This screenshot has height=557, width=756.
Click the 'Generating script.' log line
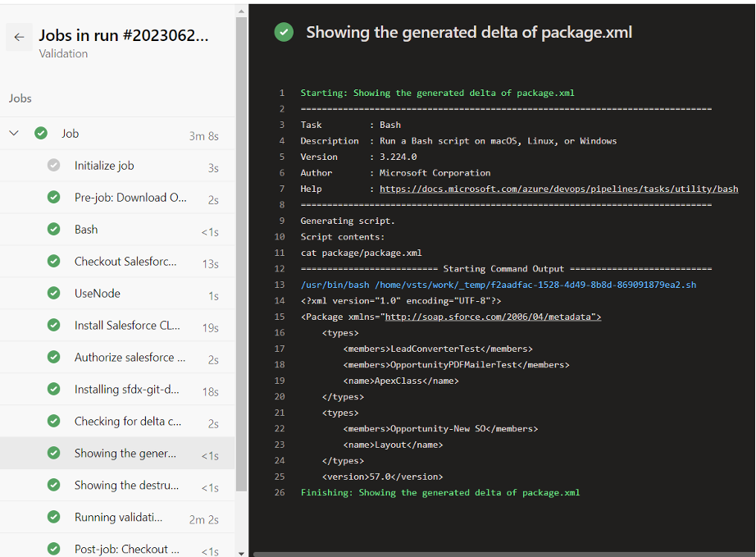tap(348, 221)
